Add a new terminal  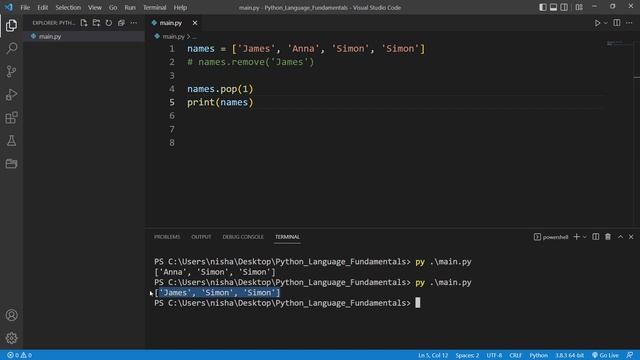click(x=576, y=237)
